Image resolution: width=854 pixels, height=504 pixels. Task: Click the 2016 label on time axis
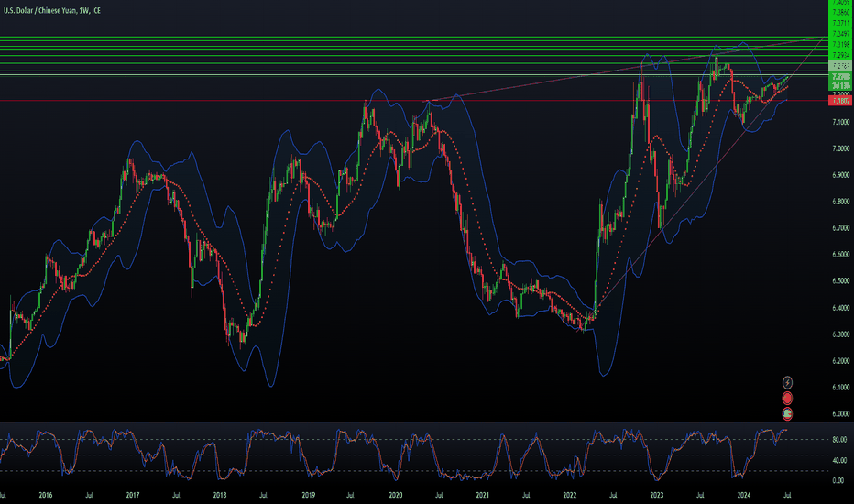point(46,495)
